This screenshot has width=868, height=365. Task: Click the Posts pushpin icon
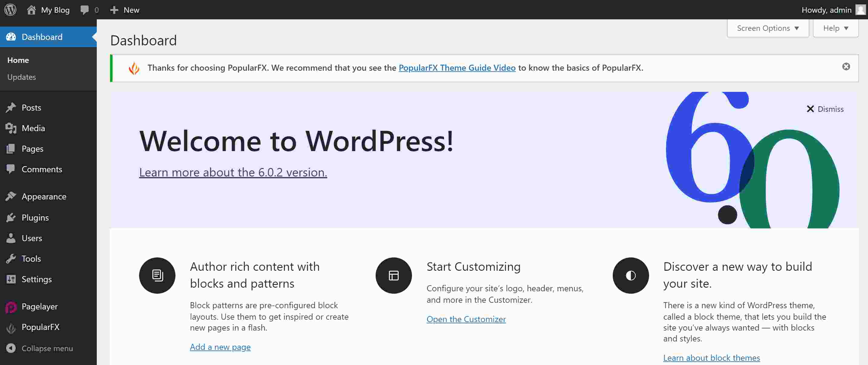click(11, 107)
